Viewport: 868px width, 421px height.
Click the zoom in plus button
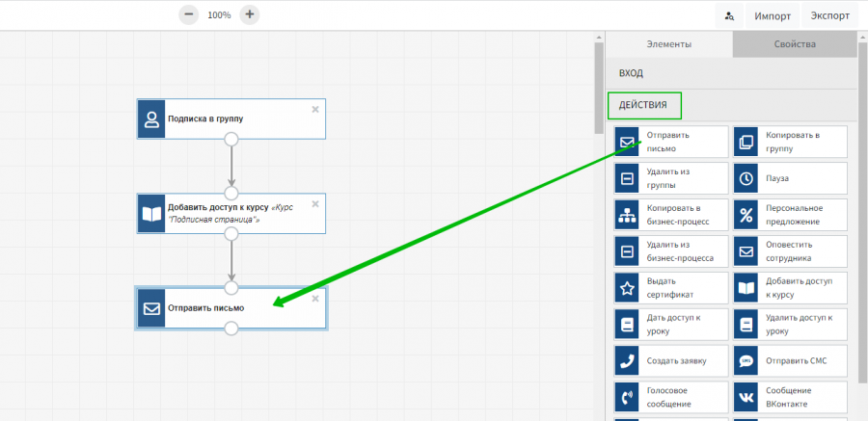point(250,14)
